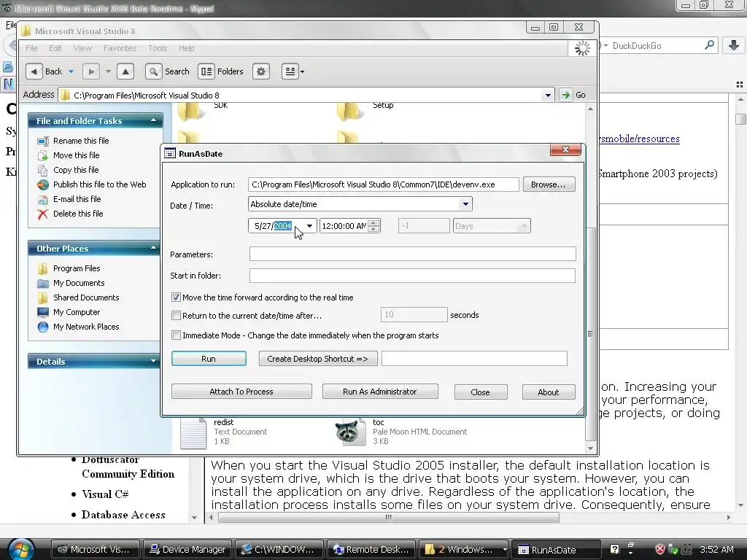Click the help question mark tray icon
Image resolution: width=747 pixels, height=560 pixels.
coord(614,549)
